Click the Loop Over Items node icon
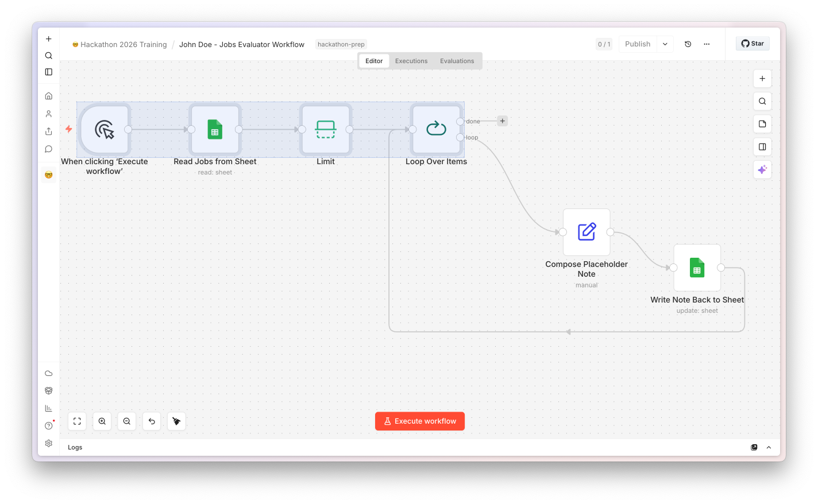Image resolution: width=818 pixels, height=504 pixels. coord(436,129)
